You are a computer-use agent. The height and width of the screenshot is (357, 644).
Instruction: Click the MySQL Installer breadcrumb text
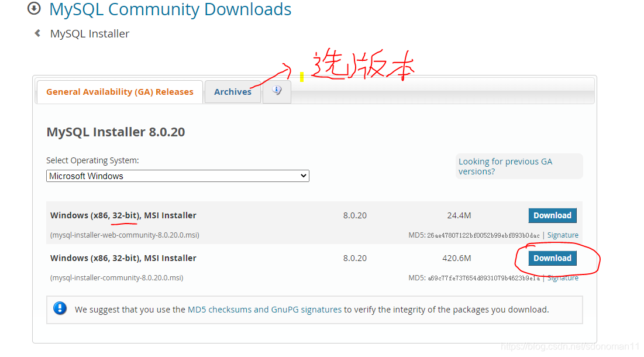89,34
